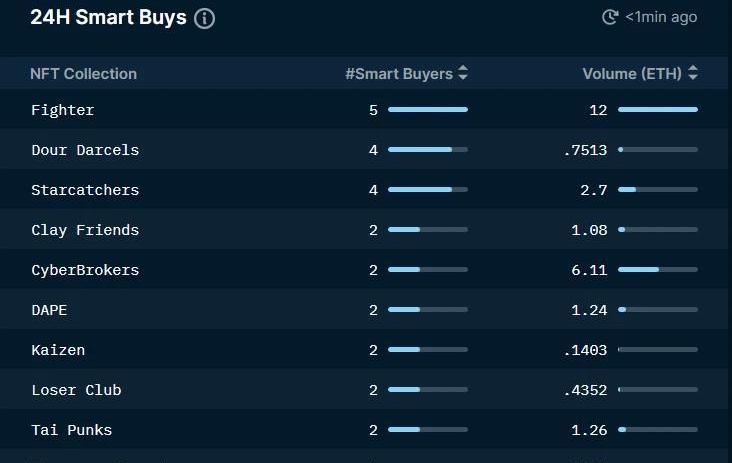This screenshot has width=732, height=463.
Task: Select the CyberBrokers collection
Action: pyautogui.click(x=85, y=270)
